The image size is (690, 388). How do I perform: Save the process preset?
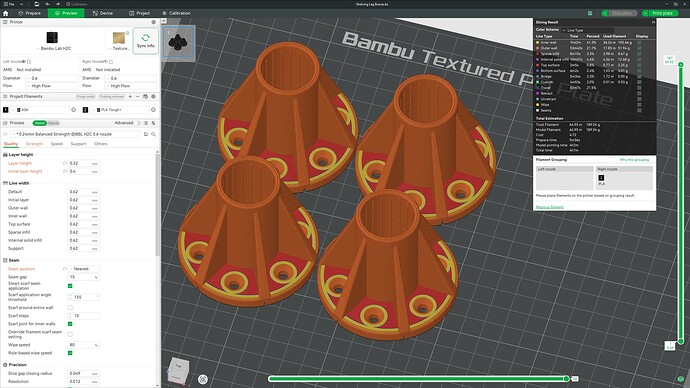tap(146, 134)
